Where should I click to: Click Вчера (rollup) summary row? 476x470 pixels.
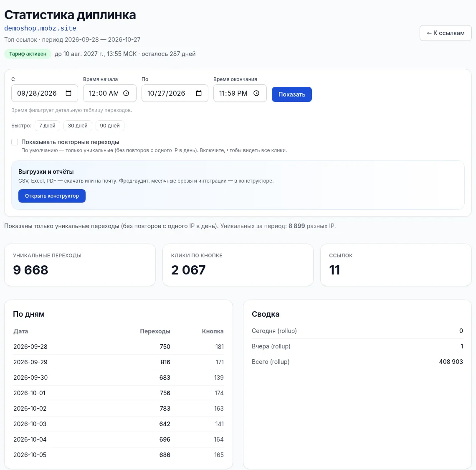(x=357, y=346)
